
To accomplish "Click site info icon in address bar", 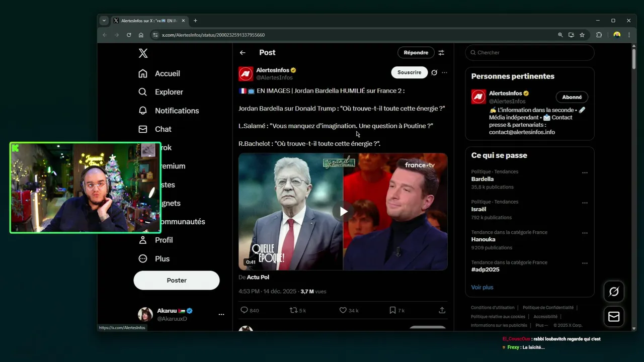I will coord(155,35).
